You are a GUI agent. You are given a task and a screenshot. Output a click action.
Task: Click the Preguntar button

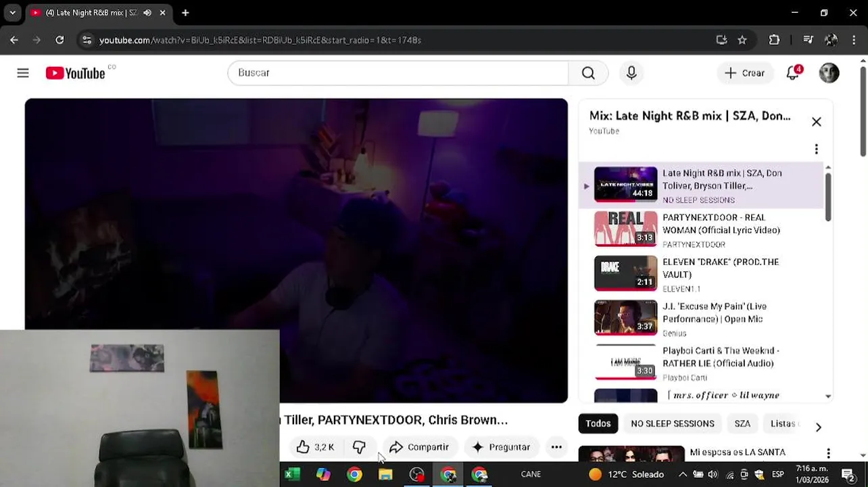[x=501, y=447]
